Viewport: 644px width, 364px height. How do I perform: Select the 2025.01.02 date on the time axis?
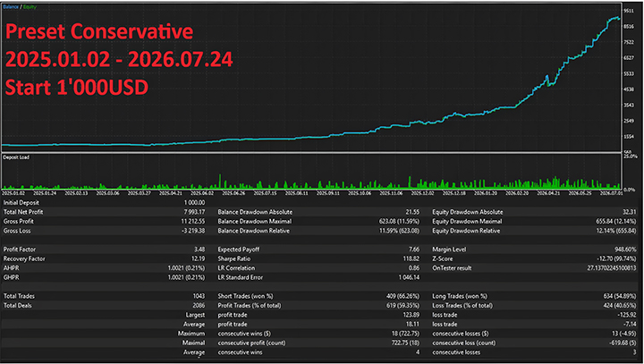click(x=13, y=193)
